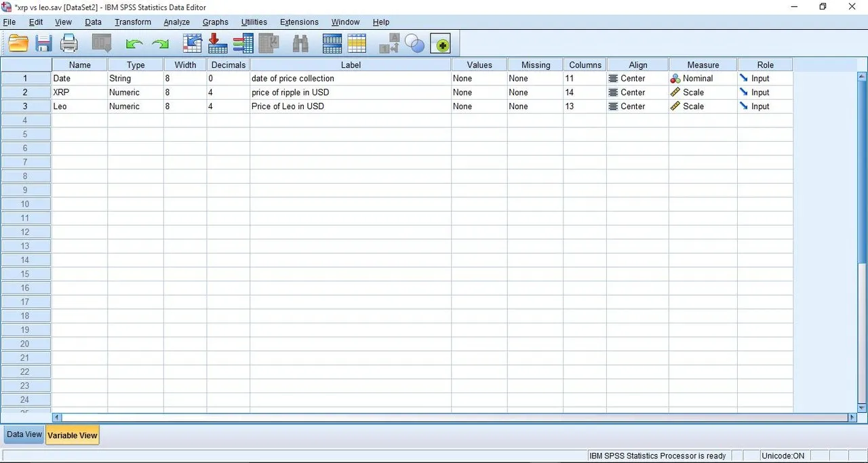This screenshot has height=463, width=868.
Task: Click the Label column header
Action: 351,65
